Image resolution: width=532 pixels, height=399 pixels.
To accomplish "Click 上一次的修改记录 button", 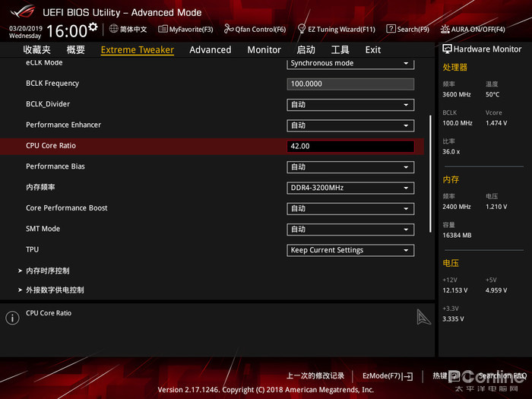I will tap(315, 376).
